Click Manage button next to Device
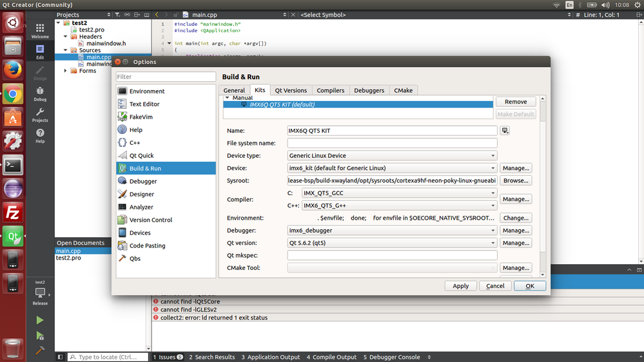The height and width of the screenshot is (362, 644). [516, 168]
